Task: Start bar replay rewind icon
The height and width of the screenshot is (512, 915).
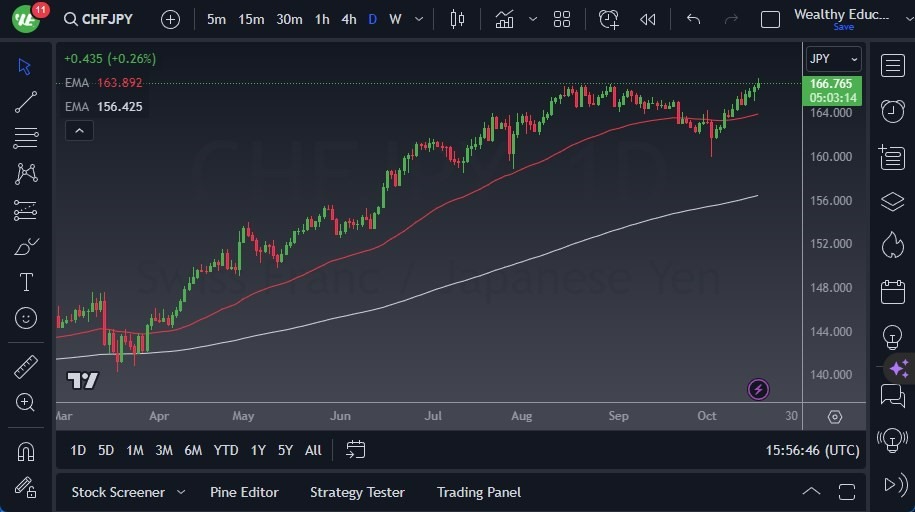Action: click(x=647, y=19)
